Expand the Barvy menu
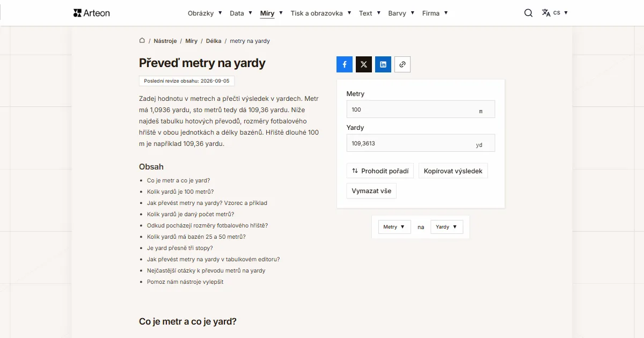This screenshot has height=338, width=644. (401, 13)
